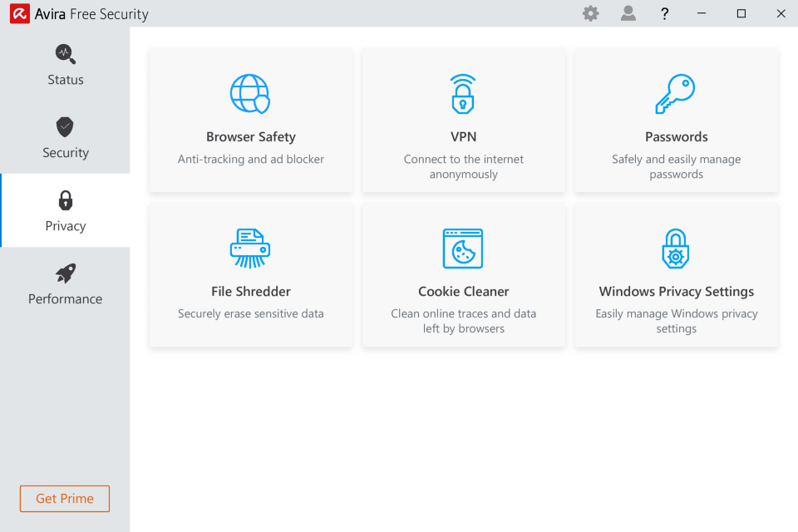Click the Passwords key icon
Image resolution: width=798 pixels, height=532 pixels.
point(675,94)
